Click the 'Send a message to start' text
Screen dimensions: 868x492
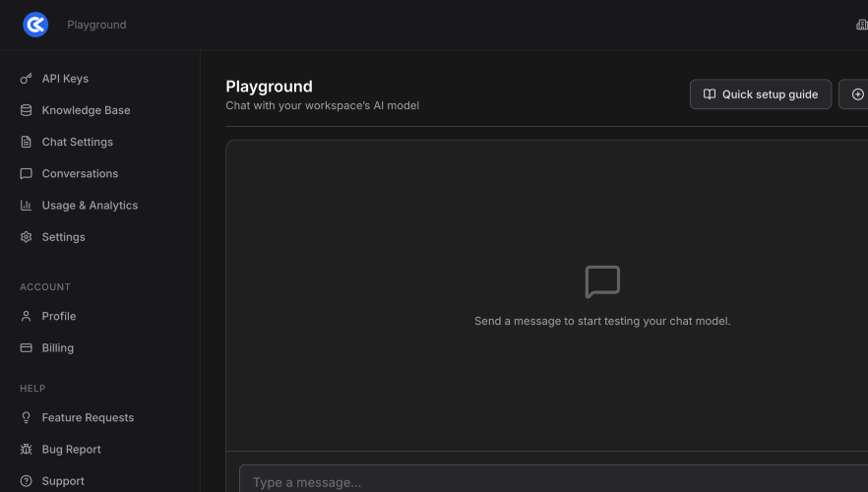[602, 321]
